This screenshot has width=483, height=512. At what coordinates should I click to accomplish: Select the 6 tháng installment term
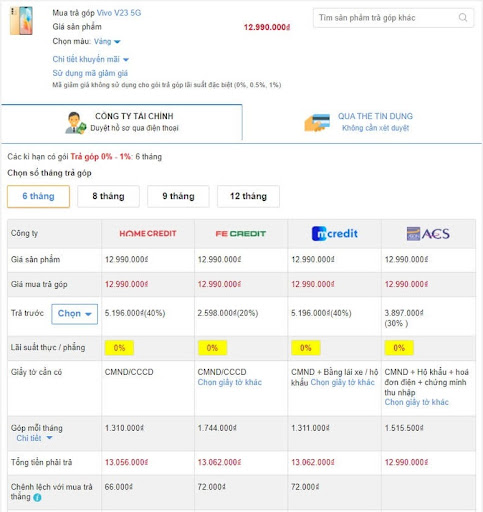pos(38,196)
